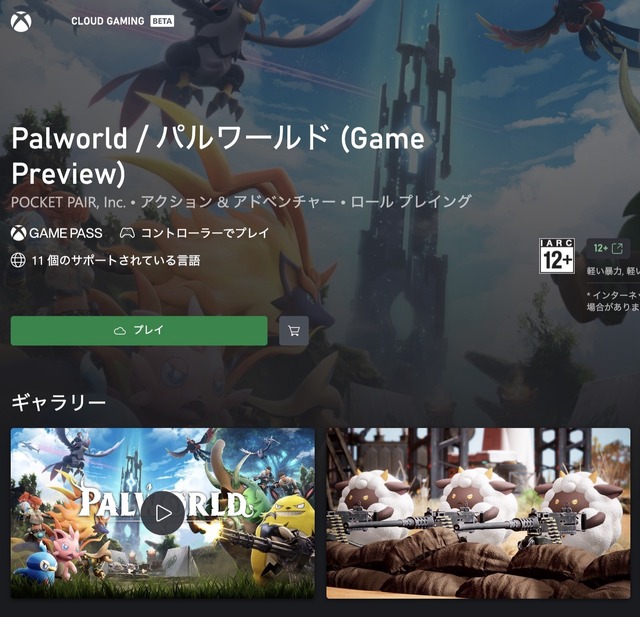The image size is (640, 617).
Task: Click the Palworld / パルワールド game title
Action: pos(218,155)
